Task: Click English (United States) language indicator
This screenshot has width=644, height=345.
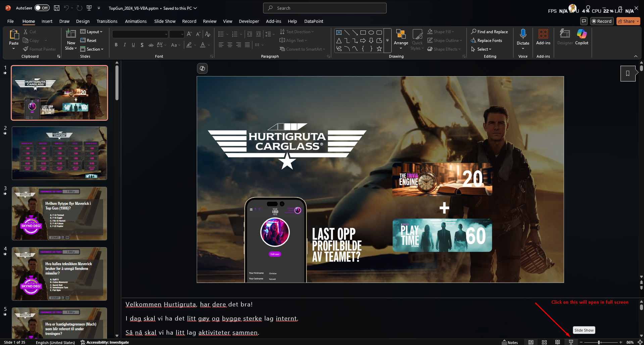Action: coord(55,342)
